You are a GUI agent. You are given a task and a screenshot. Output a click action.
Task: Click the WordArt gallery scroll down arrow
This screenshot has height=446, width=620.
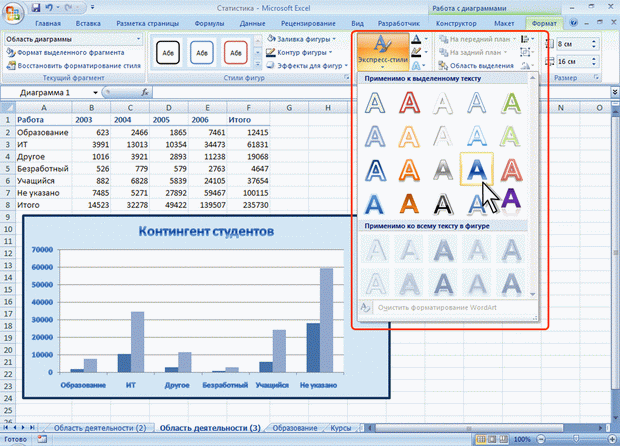(x=532, y=294)
